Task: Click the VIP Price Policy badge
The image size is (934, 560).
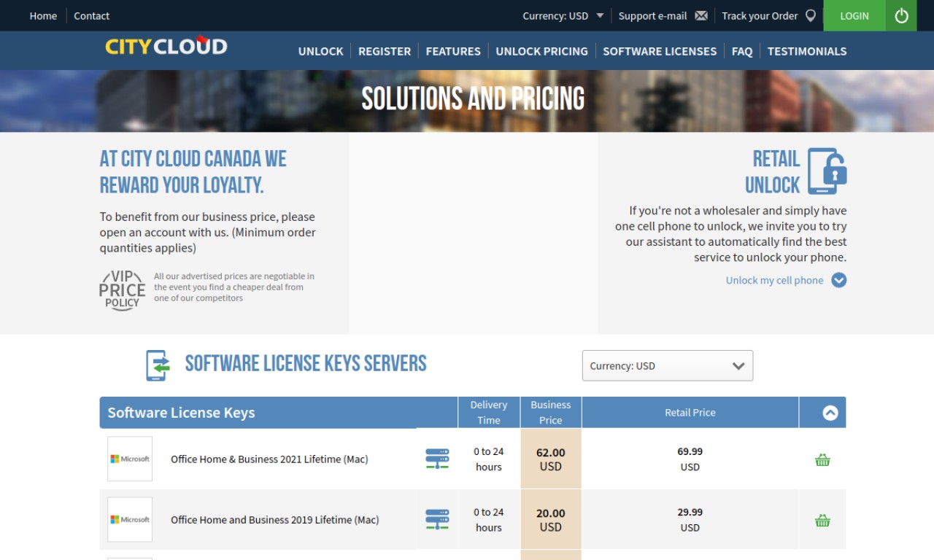Action: (123, 289)
